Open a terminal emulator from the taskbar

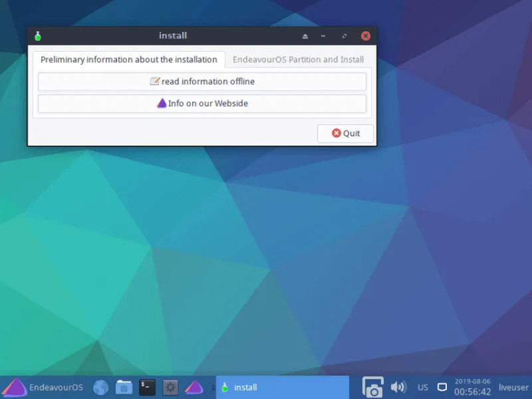coord(147,387)
